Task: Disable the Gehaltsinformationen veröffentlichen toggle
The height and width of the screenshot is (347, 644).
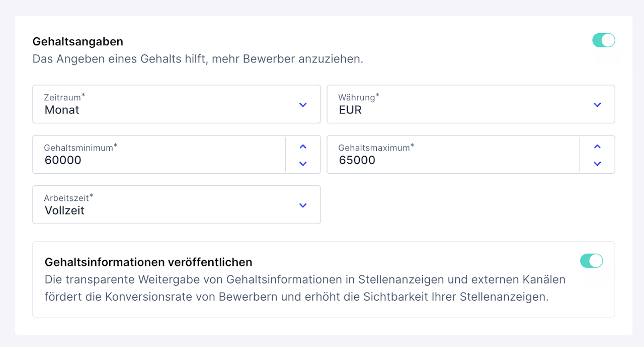Action: [x=591, y=261]
